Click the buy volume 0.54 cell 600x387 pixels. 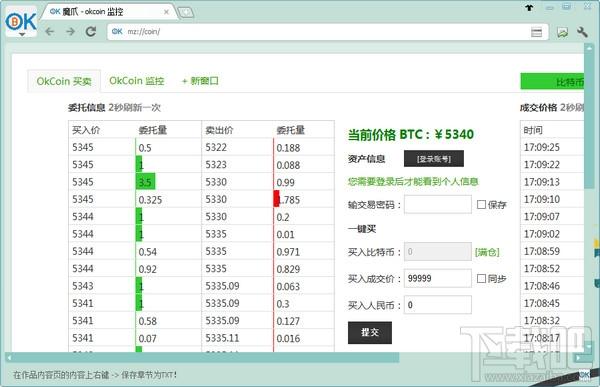coord(147,252)
